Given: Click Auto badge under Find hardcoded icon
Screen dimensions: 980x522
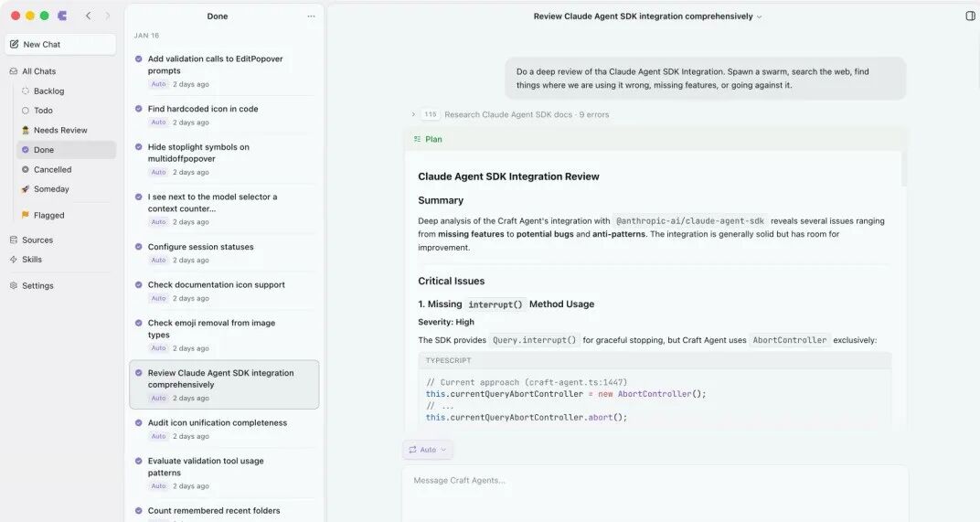Looking at the screenshot, I should pyautogui.click(x=159, y=123).
